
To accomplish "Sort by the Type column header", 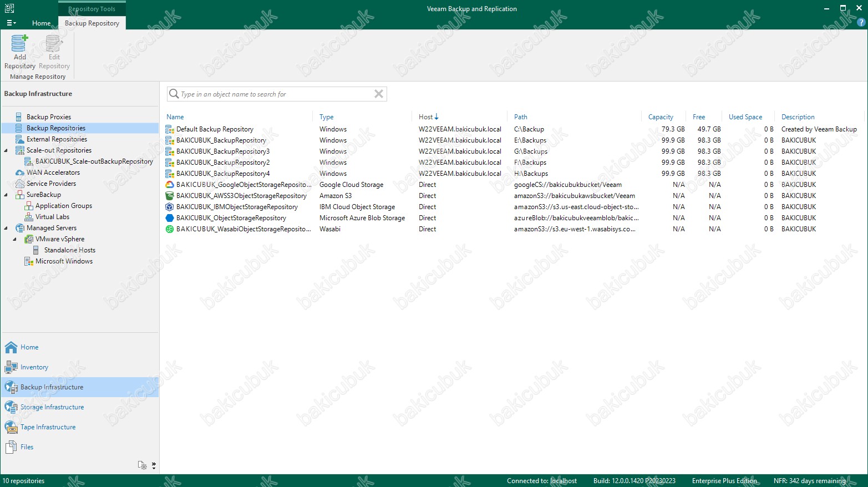I will pyautogui.click(x=327, y=117).
